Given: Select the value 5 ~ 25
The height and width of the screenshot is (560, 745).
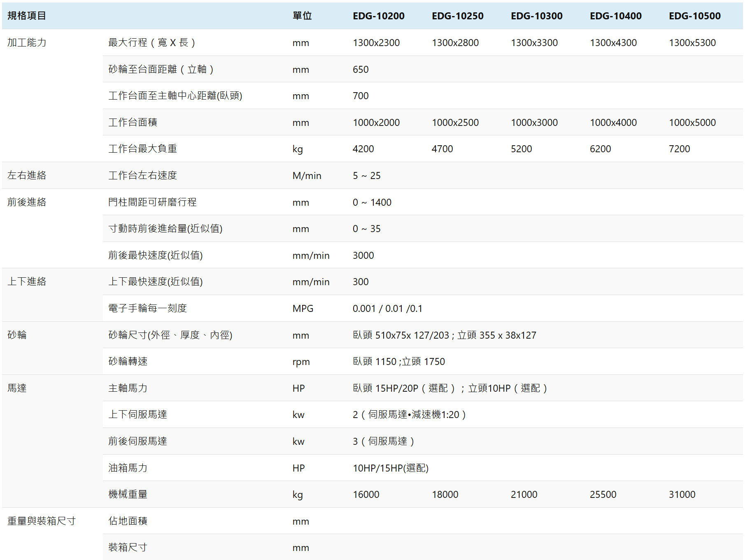Looking at the screenshot, I should (367, 176).
